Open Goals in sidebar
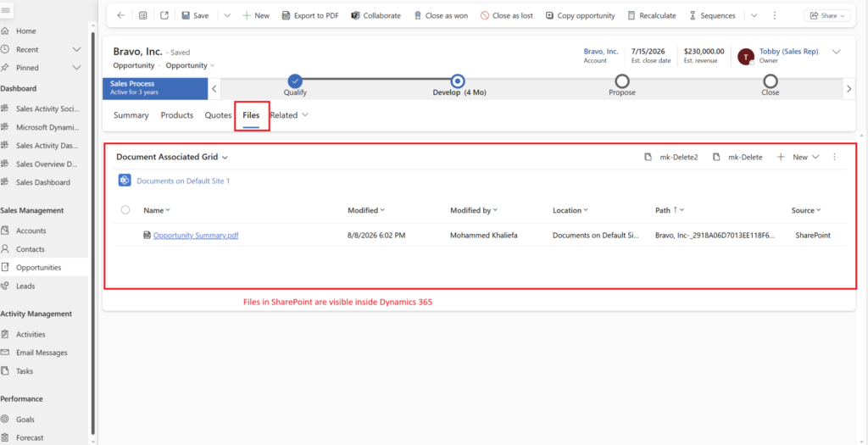Image resolution: width=868 pixels, height=445 pixels. pos(25,420)
